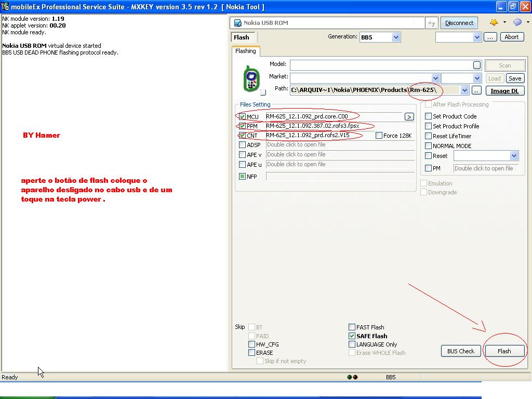
Task: Uncheck SAFE Flash checkbox
Action: (x=352, y=336)
